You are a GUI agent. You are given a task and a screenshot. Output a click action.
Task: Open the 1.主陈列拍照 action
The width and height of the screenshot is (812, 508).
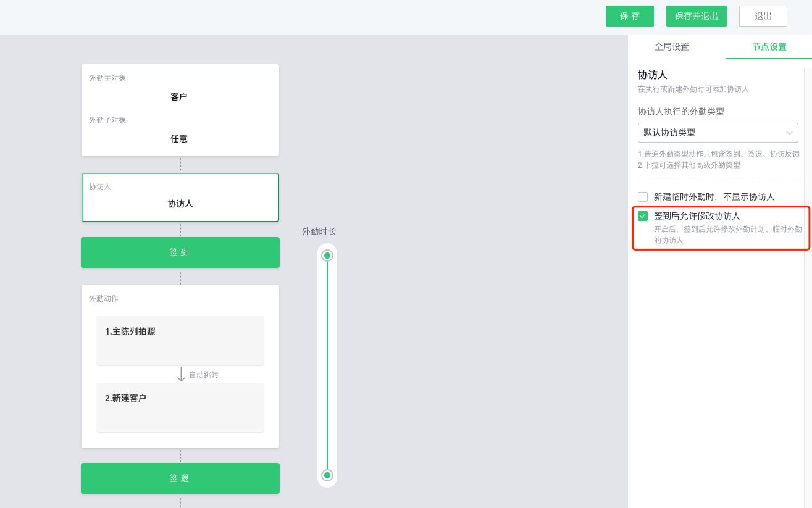pos(180,341)
